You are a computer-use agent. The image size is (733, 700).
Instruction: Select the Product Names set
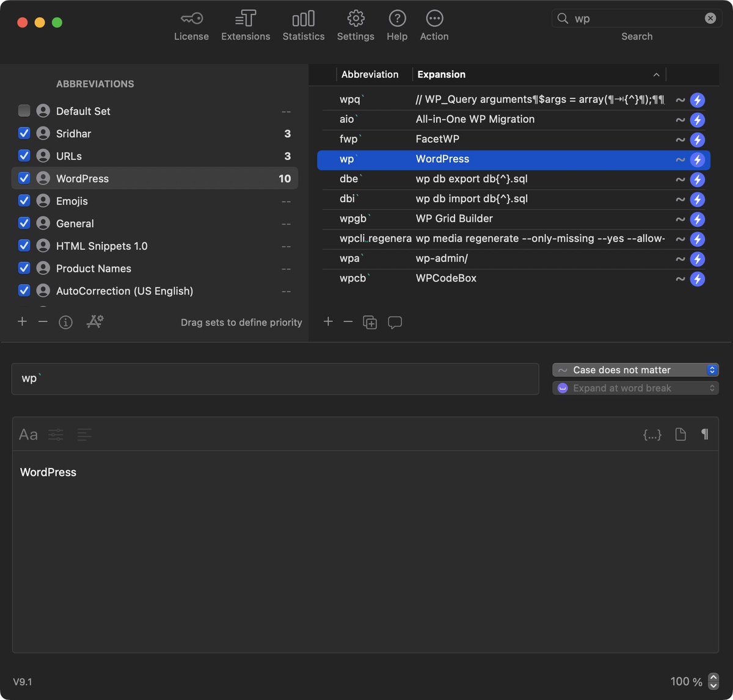pos(155,269)
